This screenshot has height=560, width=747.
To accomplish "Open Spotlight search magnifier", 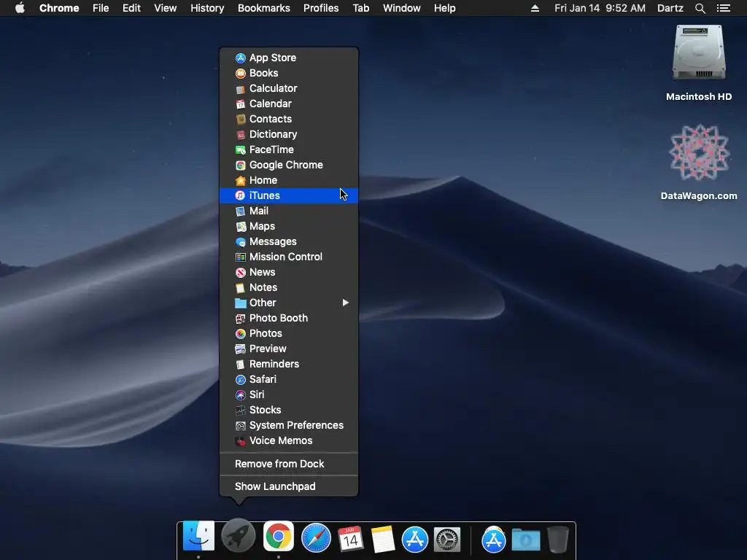I will 700,8.
